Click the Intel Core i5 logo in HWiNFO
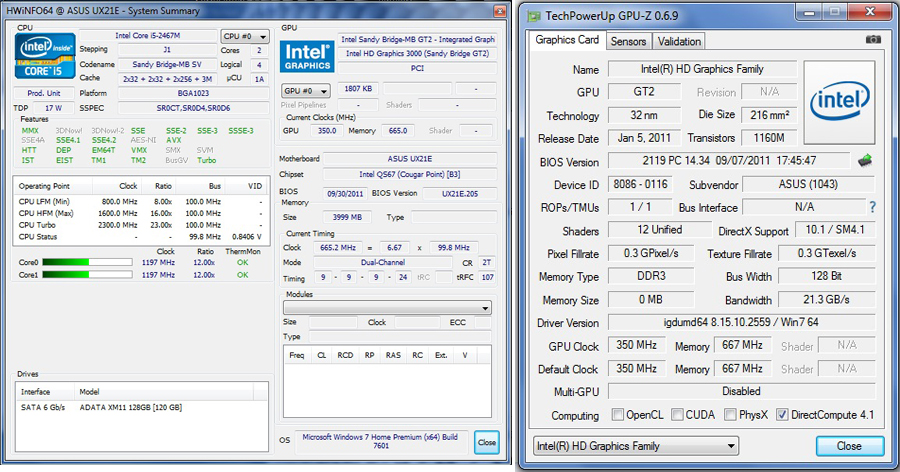The height and width of the screenshot is (472, 900). pyautogui.click(x=45, y=56)
